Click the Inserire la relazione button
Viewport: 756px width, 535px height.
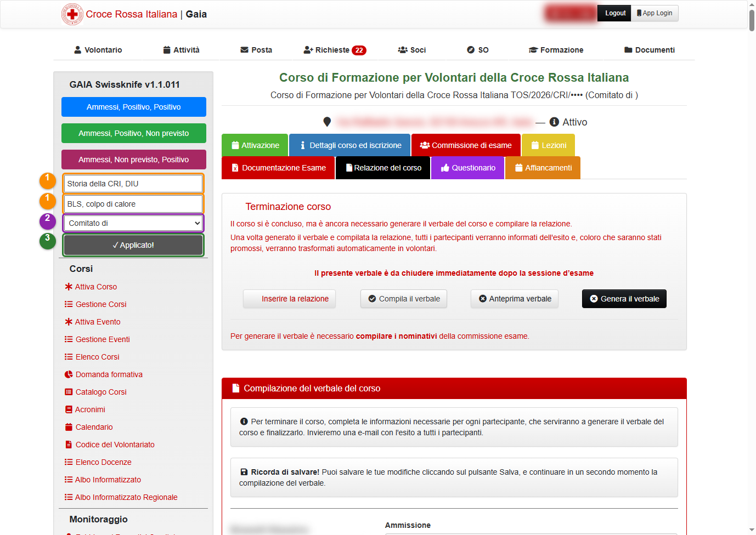click(x=290, y=299)
